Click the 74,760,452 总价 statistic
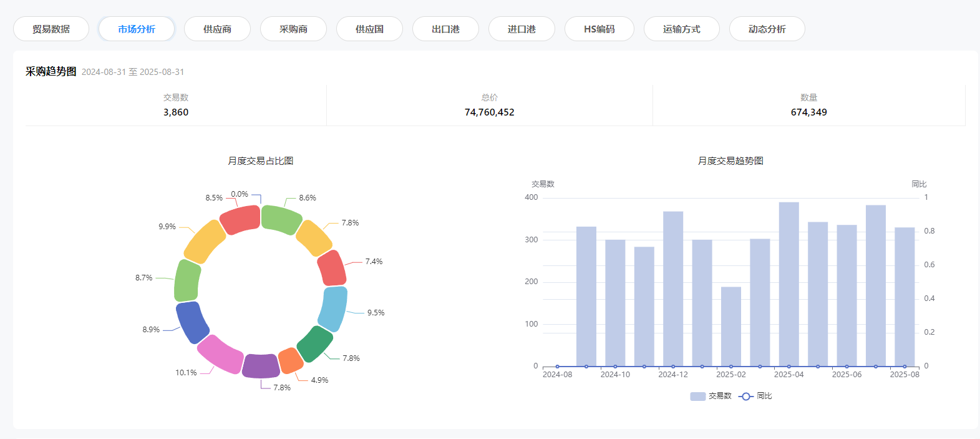The height and width of the screenshot is (439, 980). (489, 112)
